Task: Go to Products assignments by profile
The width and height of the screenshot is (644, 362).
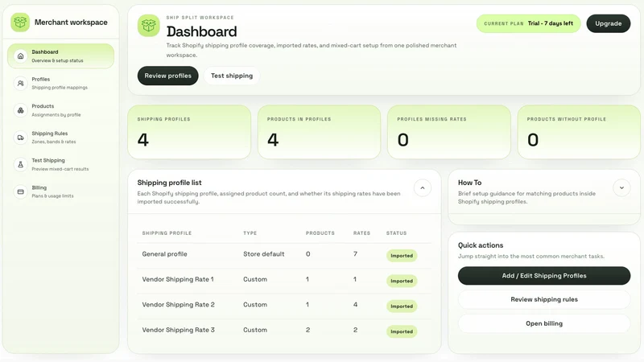Action: point(61,110)
